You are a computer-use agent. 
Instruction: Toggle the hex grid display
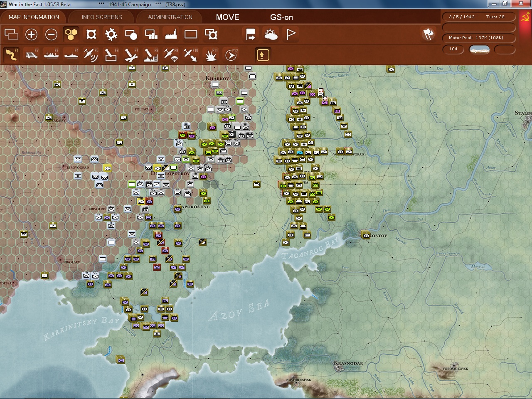71,34
